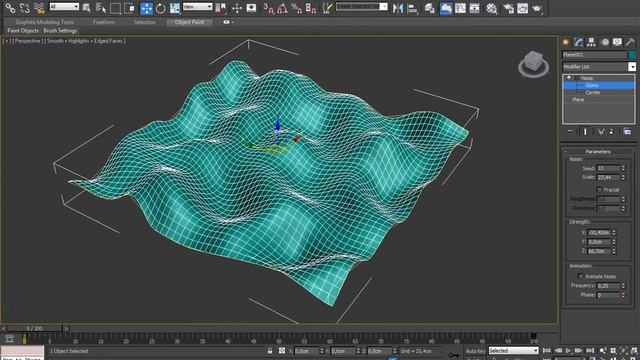Collapse the Parameters rollout
This screenshot has height=360, width=640.
[598, 151]
